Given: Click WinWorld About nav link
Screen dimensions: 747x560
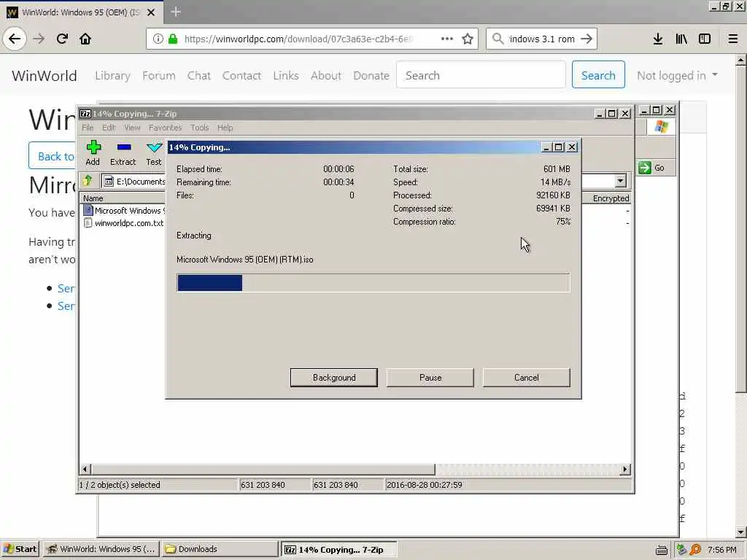Looking at the screenshot, I should click(x=326, y=76).
